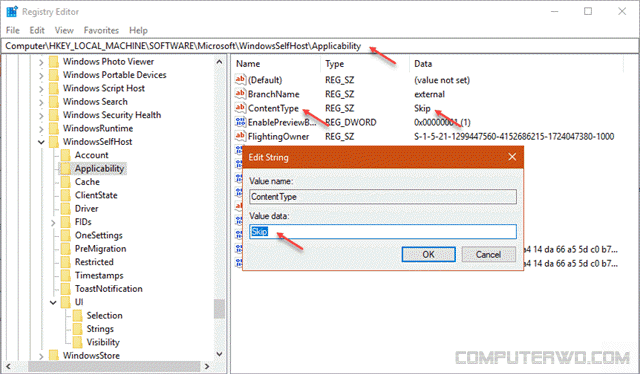The image size is (640, 374).
Task: Open the Favorites menu
Action: (x=101, y=30)
